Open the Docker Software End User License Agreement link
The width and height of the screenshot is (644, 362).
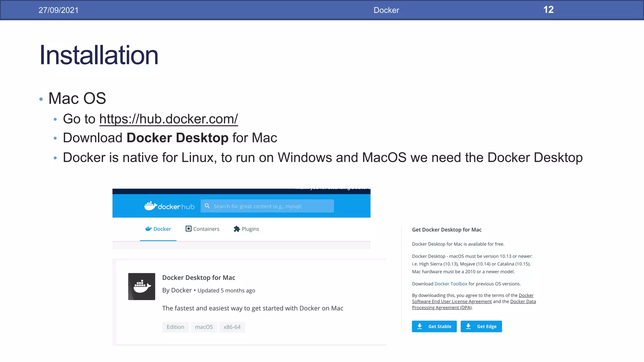pyautogui.click(x=452, y=302)
